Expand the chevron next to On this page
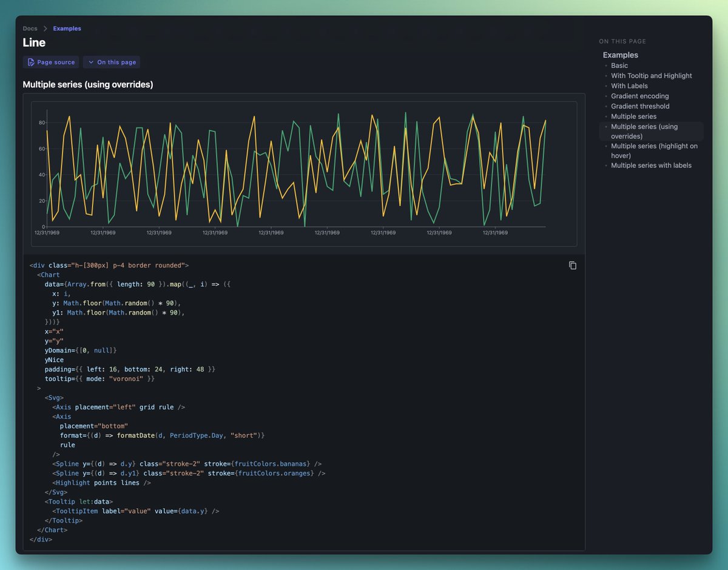 click(91, 62)
